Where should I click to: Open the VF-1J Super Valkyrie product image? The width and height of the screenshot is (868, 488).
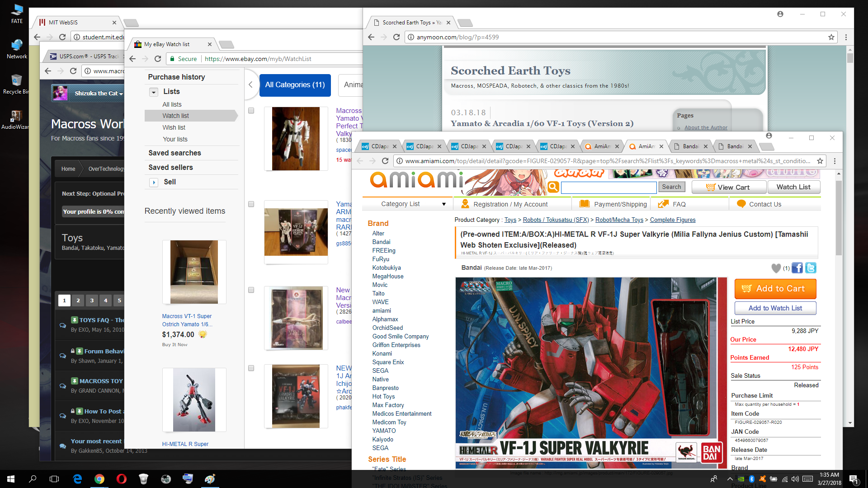click(591, 373)
